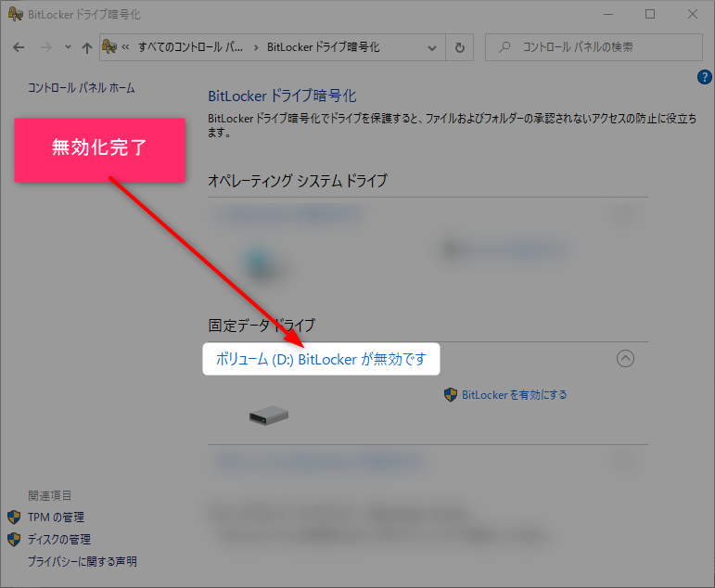Open ディスクの管理 link

click(58, 539)
